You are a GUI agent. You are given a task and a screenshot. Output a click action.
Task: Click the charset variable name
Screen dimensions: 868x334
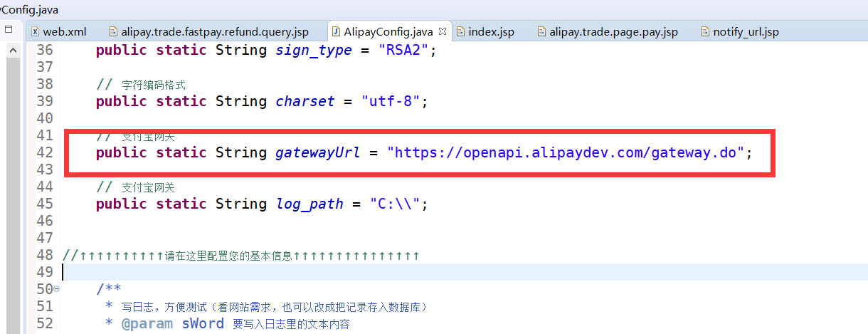tap(305, 101)
